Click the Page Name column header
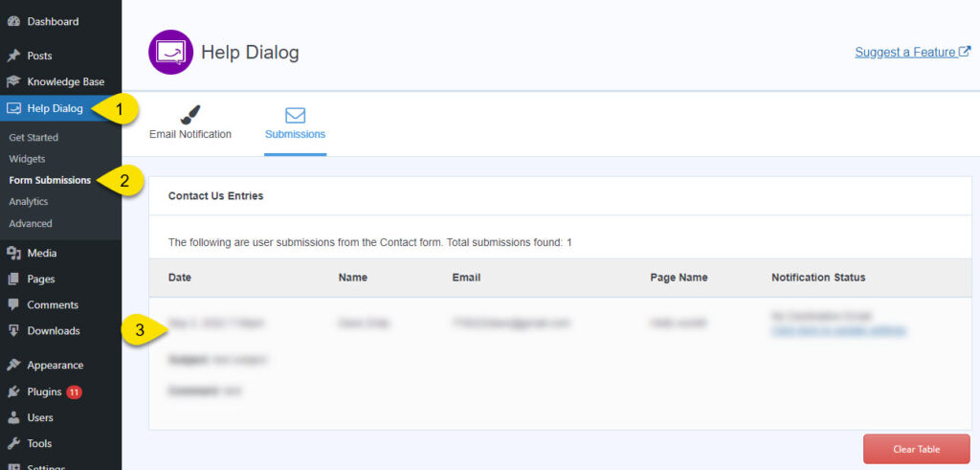 [679, 278]
